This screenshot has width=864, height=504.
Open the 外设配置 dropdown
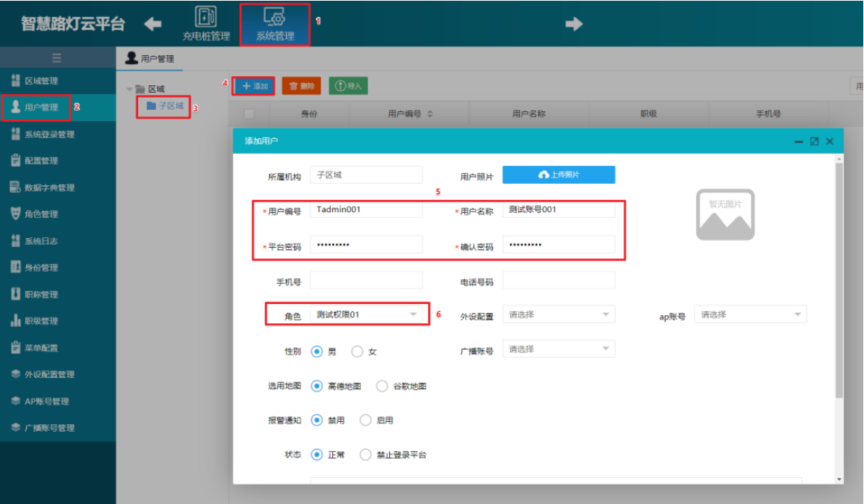(559, 314)
